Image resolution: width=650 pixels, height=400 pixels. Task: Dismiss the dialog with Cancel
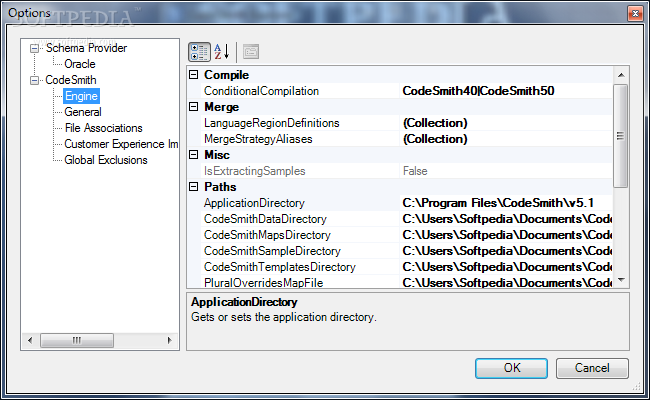592,368
